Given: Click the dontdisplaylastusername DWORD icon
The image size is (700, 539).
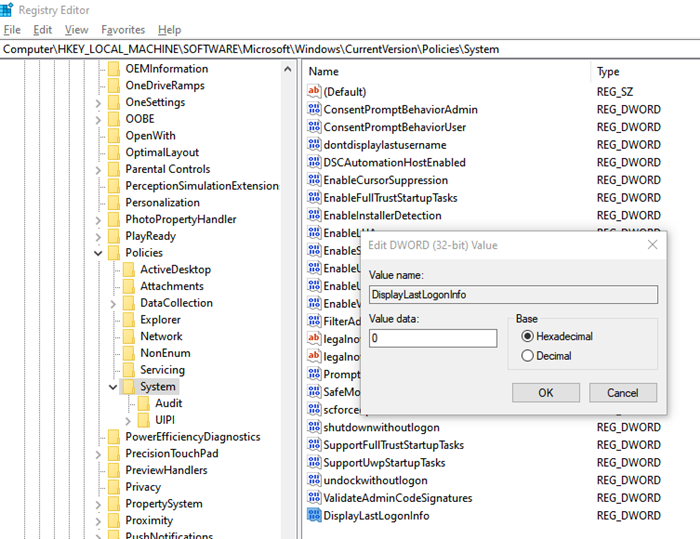Looking at the screenshot, I should click(314, 144).
